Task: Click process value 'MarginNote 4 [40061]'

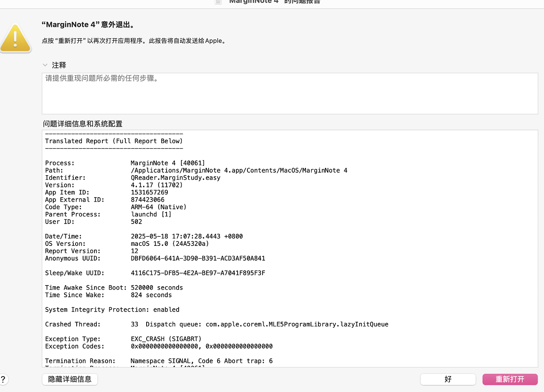Action: click(x=168, y=163)
